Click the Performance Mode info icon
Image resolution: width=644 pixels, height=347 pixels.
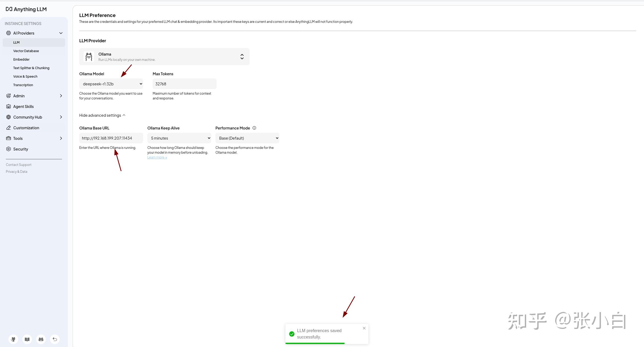254,128
